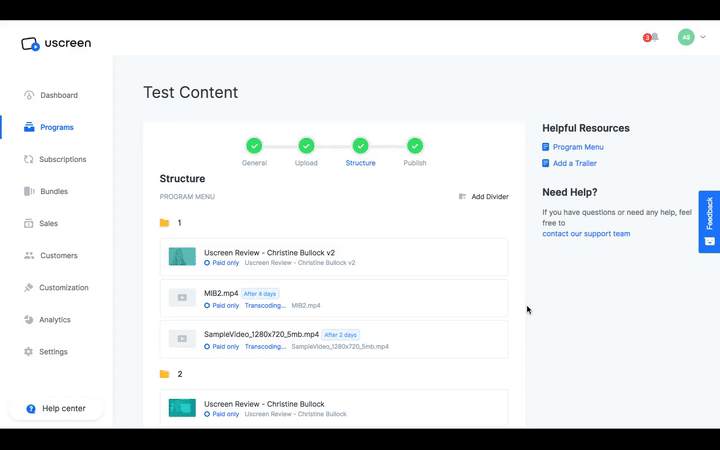720x450 pixels.
Task: Click the Program Menu document icon
Action: pos(546,147)
